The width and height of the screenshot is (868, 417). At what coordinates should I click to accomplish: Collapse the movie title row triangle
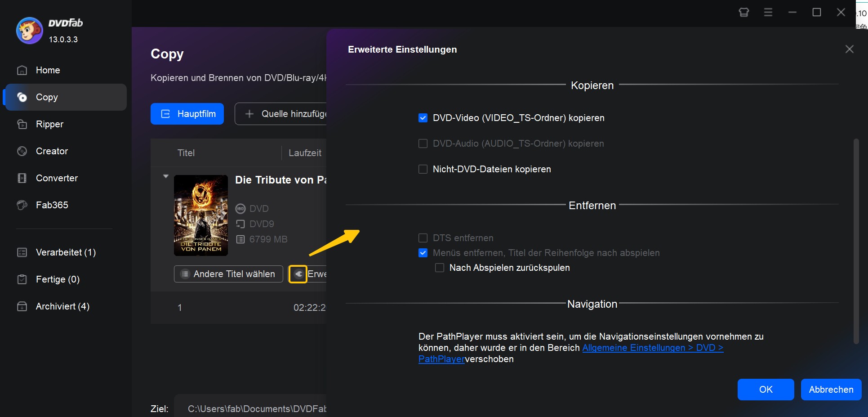point(166,176)
